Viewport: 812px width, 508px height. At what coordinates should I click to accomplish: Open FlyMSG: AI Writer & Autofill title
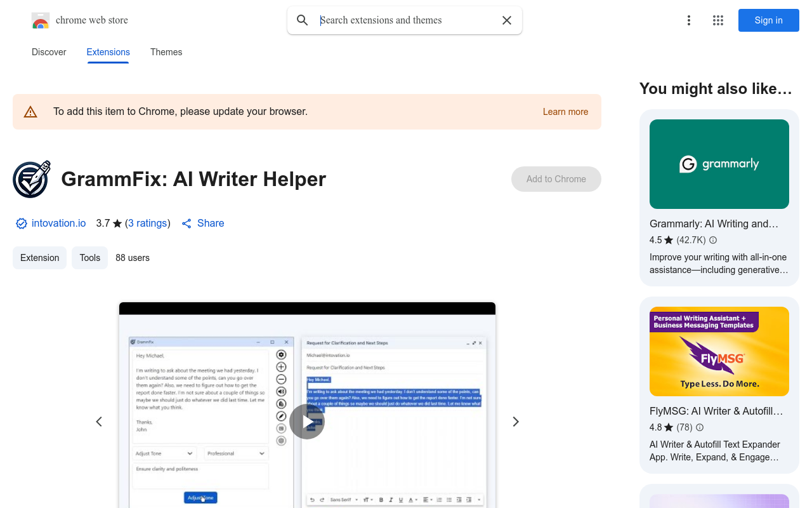716,411
